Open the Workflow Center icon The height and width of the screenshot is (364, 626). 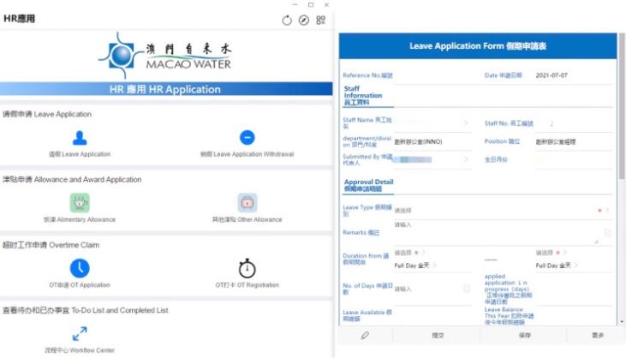click(x=80, y=334)
